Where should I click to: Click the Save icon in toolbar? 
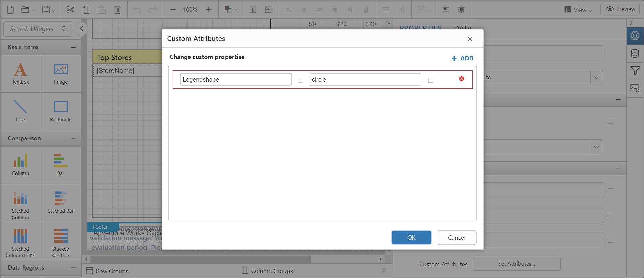coord(46,9)
